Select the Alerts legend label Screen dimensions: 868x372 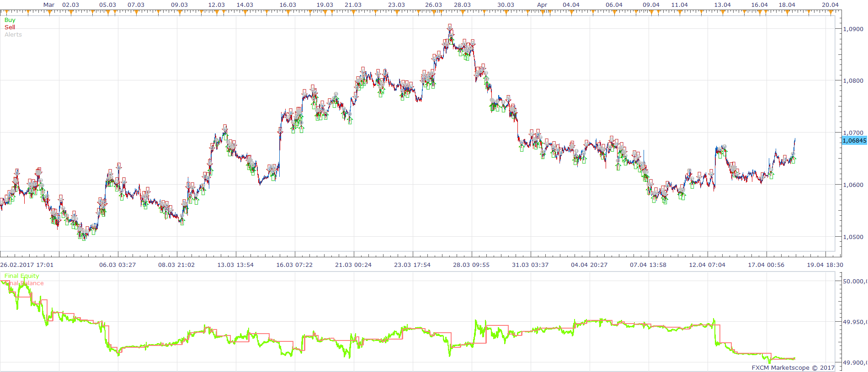(x=13, y=35)
